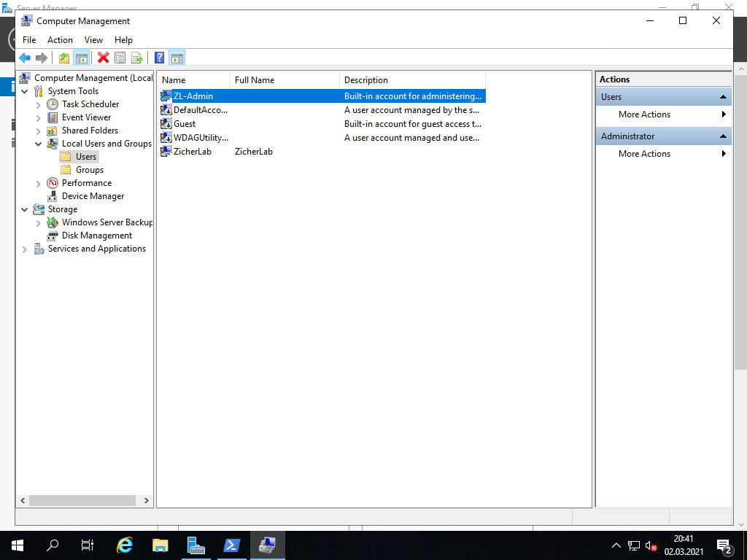This screenshot has height=560, width=747.
Task: Expand Services and Applications node
Action: pos(25,249)
